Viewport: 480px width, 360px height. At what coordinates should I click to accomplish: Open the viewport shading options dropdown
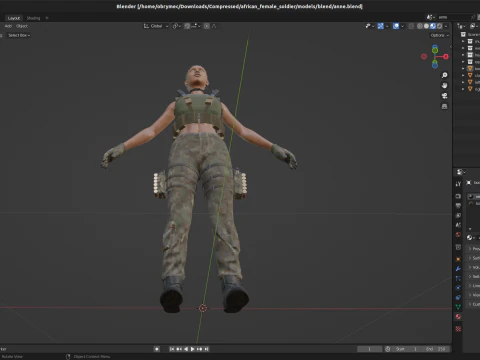coord(446,26)
